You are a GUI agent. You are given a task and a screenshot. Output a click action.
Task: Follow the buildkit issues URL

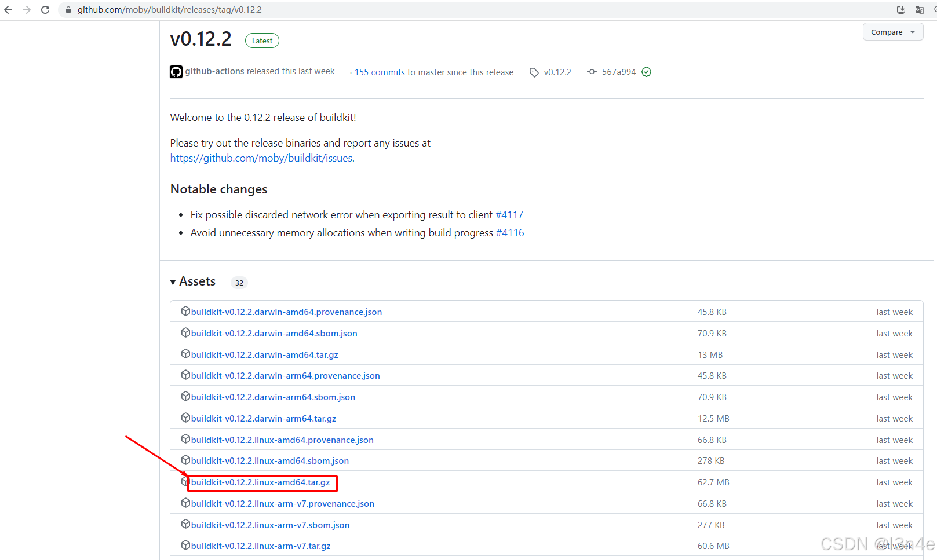pos(261,158)
